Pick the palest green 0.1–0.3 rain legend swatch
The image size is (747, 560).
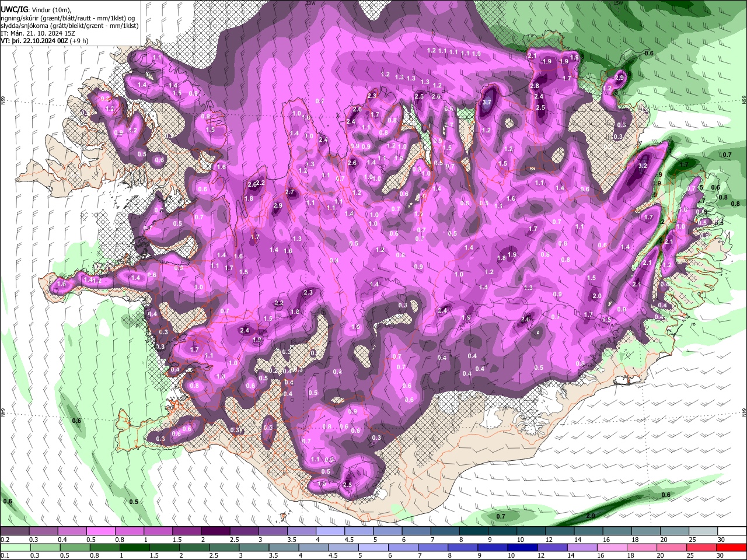pos(15,548)
